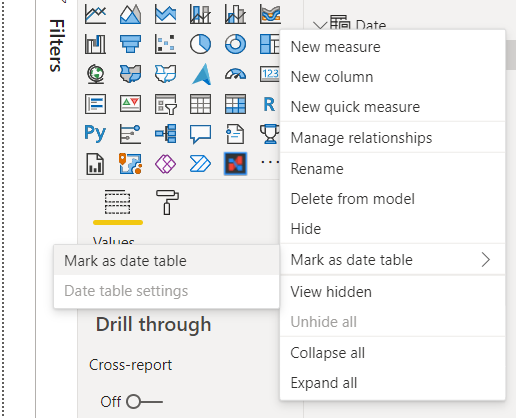Select the Matrix visual
The image size is (516, 418).
click(x=235, y=104)
